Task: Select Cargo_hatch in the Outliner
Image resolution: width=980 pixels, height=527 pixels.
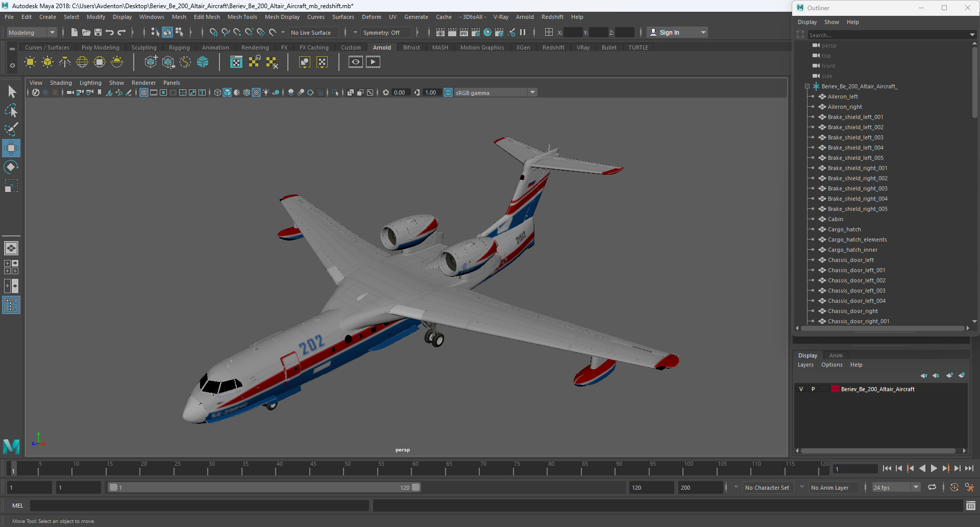Action: (x=844, y=229)
